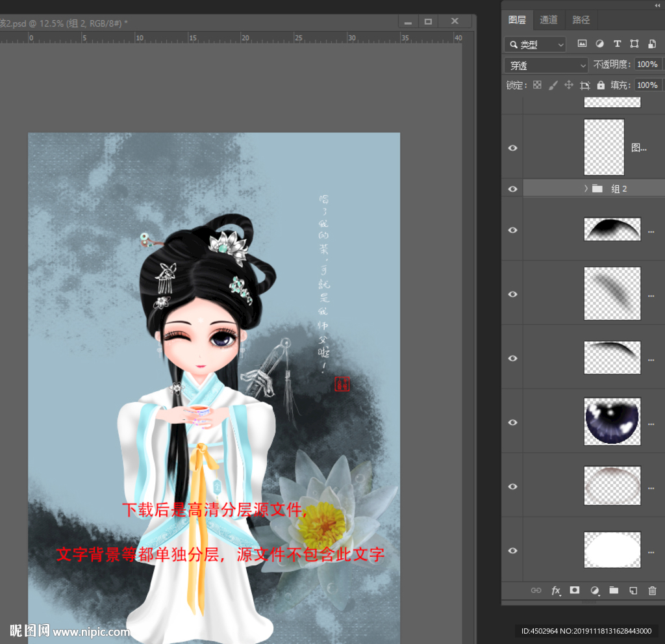
Task: Filter layers by type (T) icon
Action: pyautogui.click(x=617, y=44)
